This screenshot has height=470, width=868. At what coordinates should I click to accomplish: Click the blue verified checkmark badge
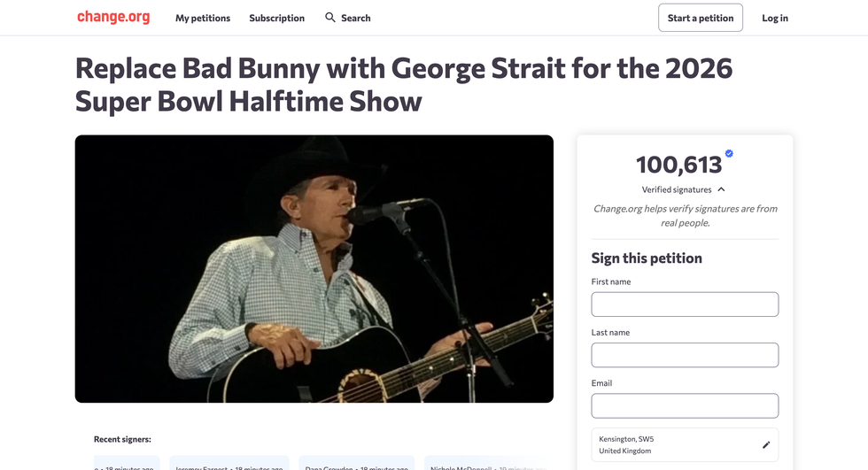pyautogui.click(x=729, y=153)
